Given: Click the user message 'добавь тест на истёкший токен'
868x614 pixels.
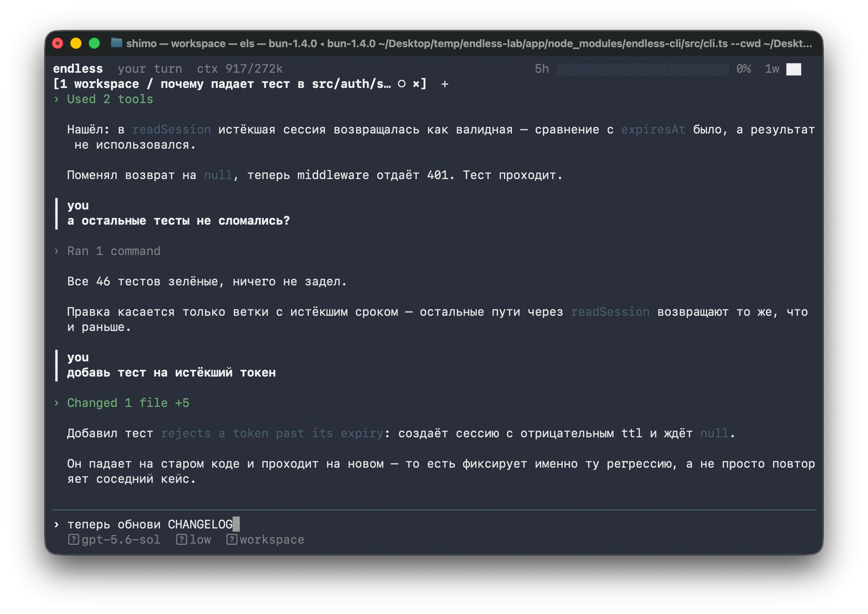Looking at the screenshot, I should pyautogui.click(x=171, y=373).
